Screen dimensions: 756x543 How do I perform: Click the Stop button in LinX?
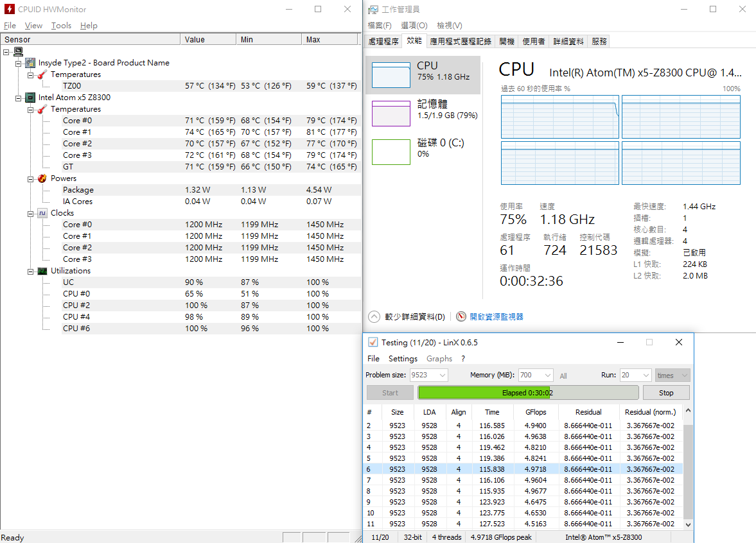click(x=666, y=393)
